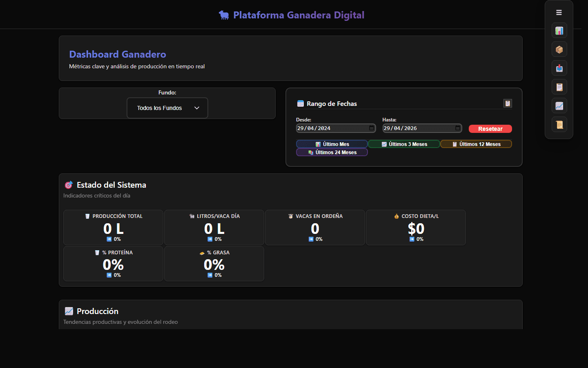Click the Hasta date field 29/04/2026
The image size is (588, 368).
[422, 128]
